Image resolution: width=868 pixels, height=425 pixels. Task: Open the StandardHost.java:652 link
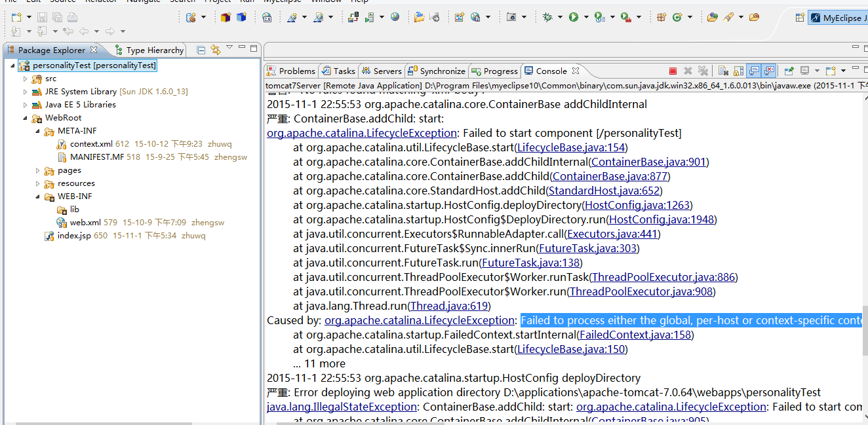tap(604, 191)
